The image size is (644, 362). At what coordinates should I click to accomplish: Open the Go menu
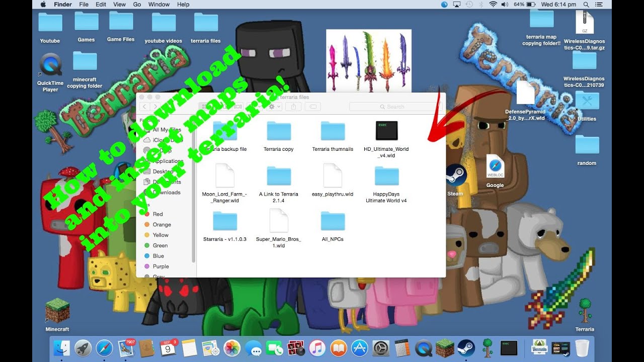click(137, 5)
